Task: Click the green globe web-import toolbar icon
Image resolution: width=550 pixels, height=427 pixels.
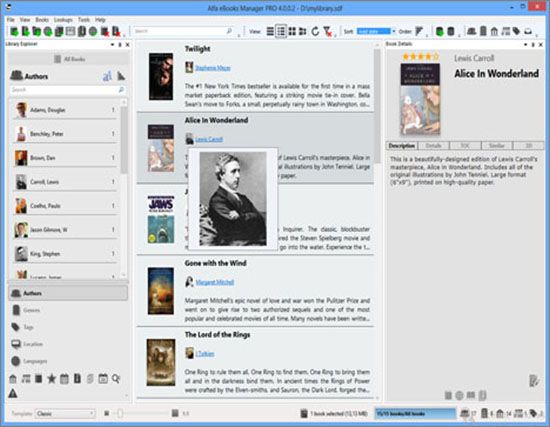Action: coord(48,32)
